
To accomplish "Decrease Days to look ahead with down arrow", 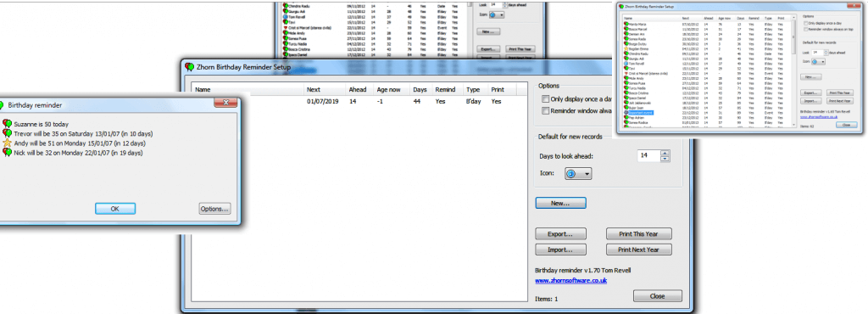I will pyautogui.click(x=665, y=159).
